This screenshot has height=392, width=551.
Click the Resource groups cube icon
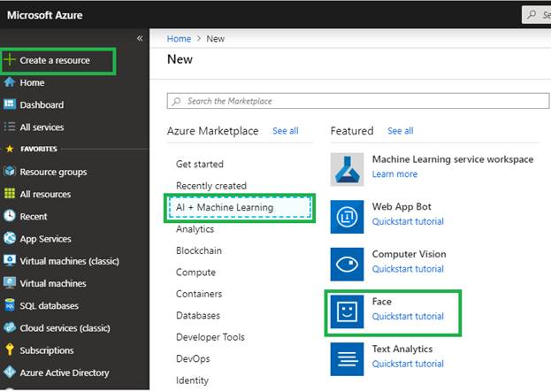click(10, 171)
